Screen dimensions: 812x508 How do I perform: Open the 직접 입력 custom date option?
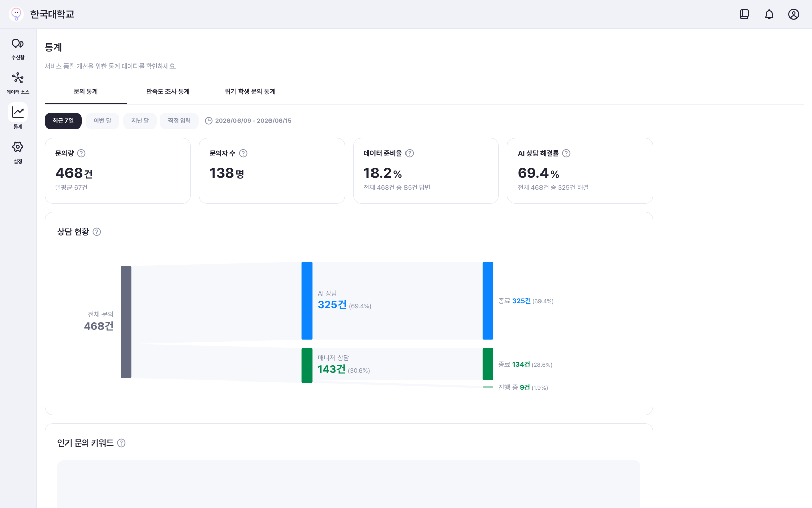[179, 121]
